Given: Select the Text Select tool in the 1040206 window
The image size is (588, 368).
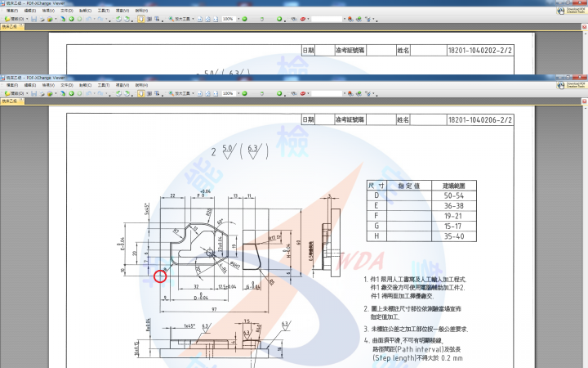Looking at the screenshot, I should point(157,93).
